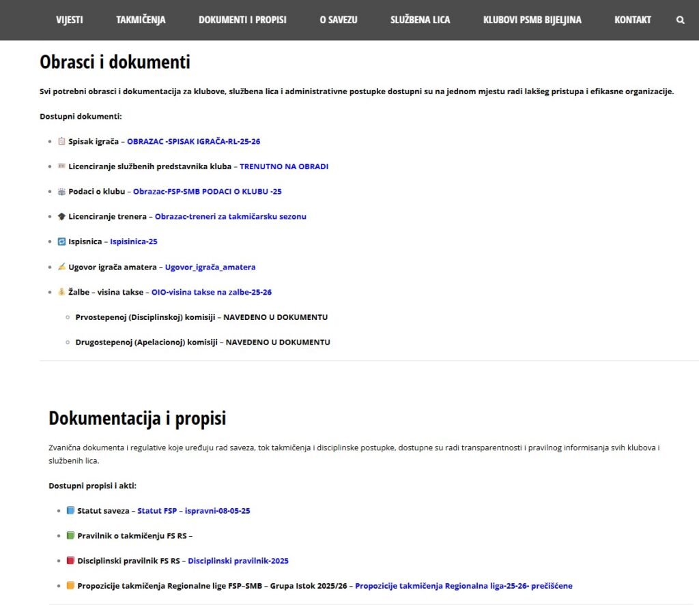
Task: Click the blue book icon beside Statut saveza
Action: coord(70,510)
